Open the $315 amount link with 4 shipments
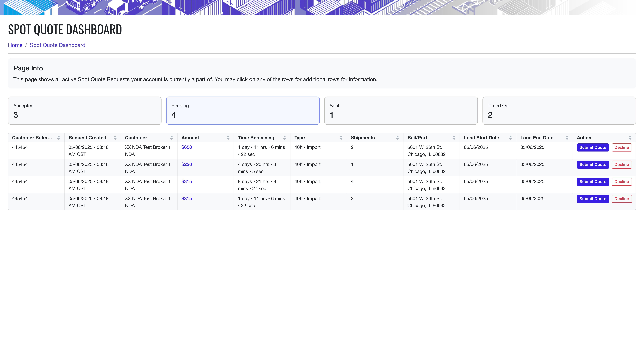 tap(186, 181)
